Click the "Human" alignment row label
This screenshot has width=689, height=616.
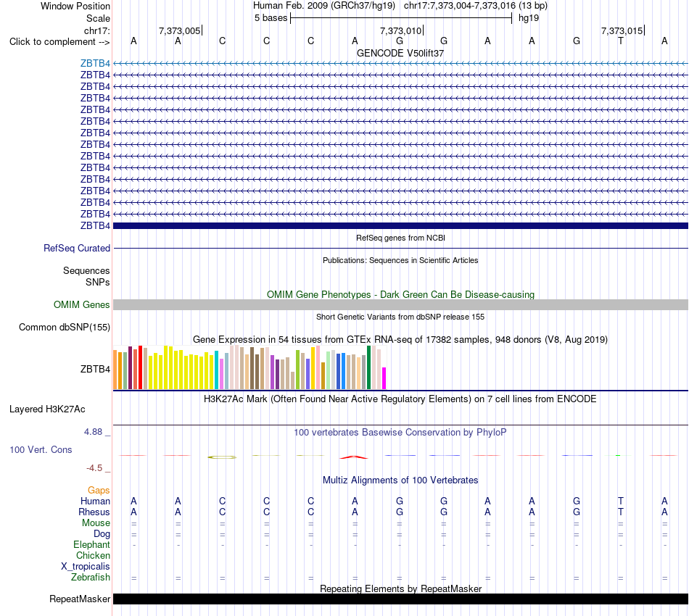click(x=95, y=501)
